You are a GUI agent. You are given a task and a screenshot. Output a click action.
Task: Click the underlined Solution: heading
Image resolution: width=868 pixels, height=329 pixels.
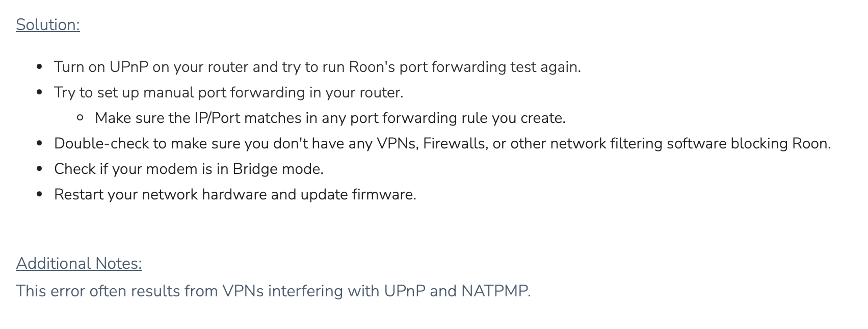pos(48,24)
